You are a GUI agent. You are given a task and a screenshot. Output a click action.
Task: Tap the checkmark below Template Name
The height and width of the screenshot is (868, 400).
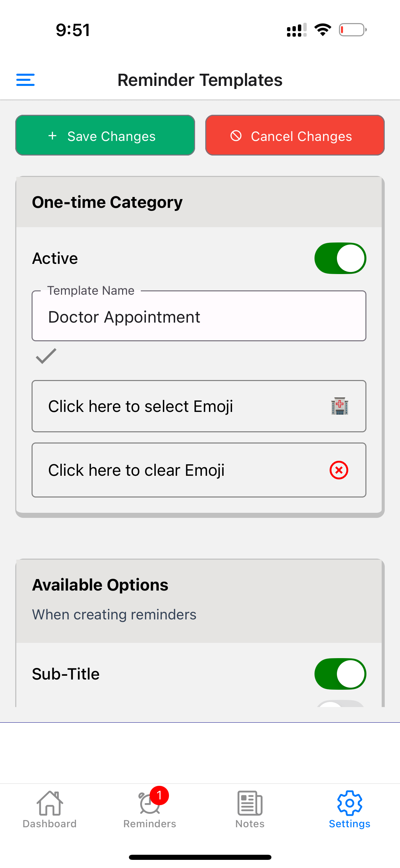pyautogui.click(x=46, y=356)
